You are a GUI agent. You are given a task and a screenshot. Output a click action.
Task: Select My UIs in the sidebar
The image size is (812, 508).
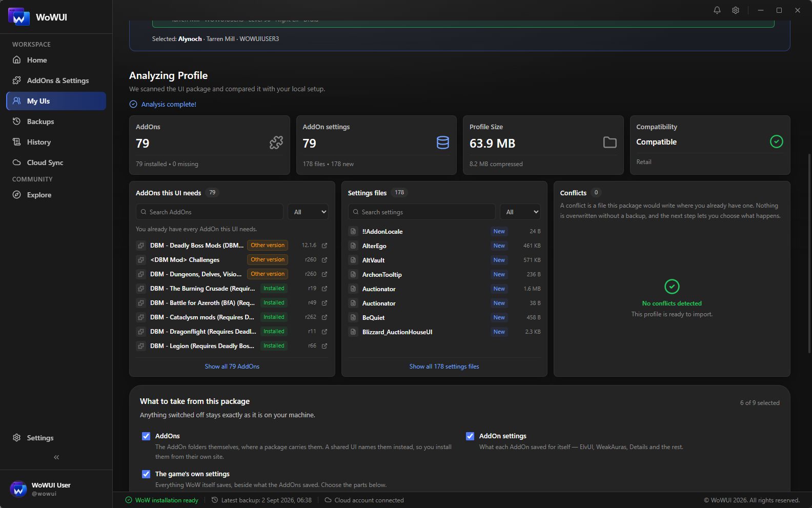point(56,101)
